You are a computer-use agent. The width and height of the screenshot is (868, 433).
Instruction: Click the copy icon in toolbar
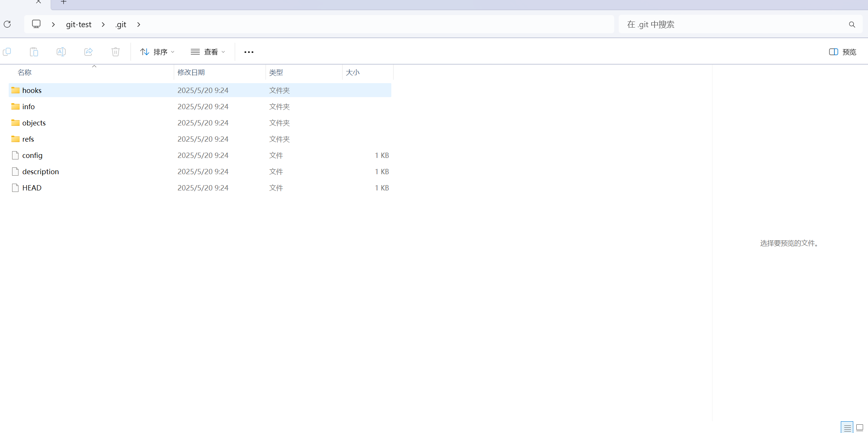(x=7, y=52)
